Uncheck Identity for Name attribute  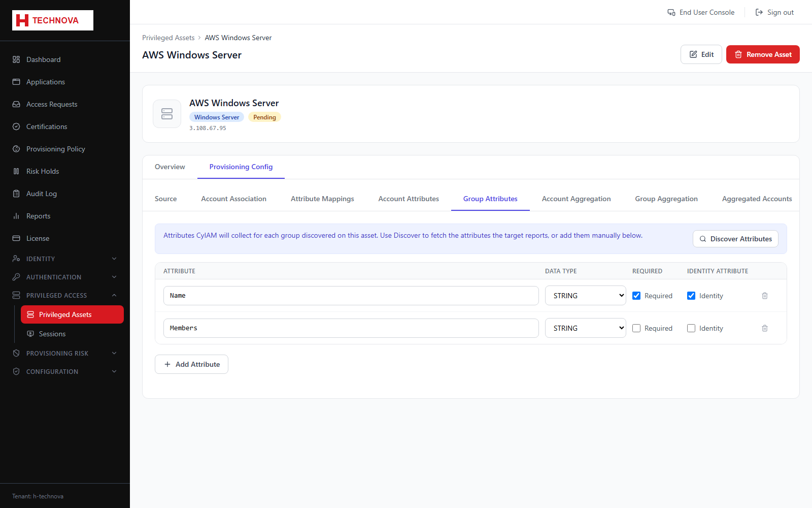tap(691, 296)
